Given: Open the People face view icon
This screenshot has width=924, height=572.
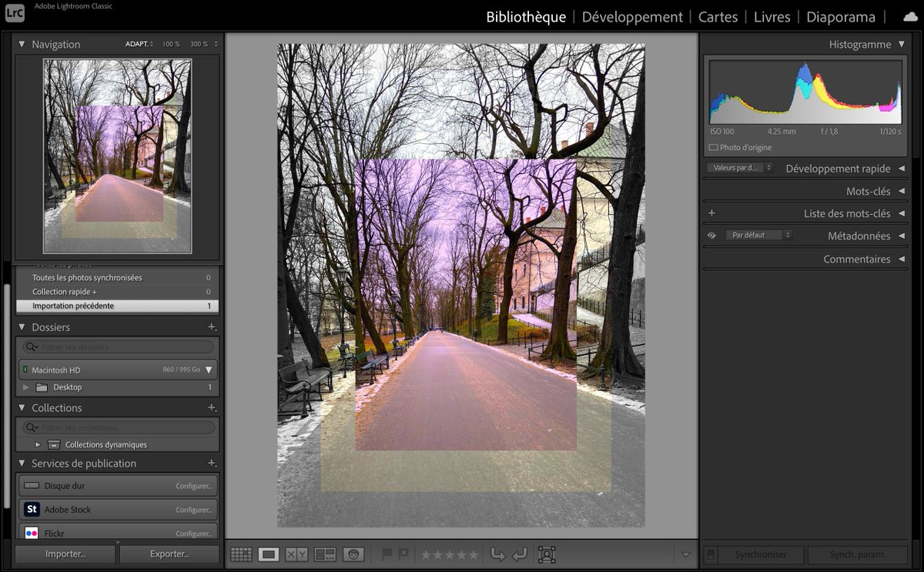Looking at the screenshot, I should 353,554.
